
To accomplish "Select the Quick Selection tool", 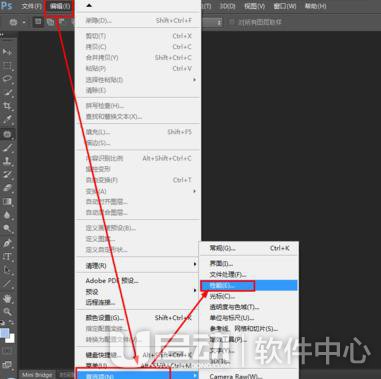I will point(7,92).
